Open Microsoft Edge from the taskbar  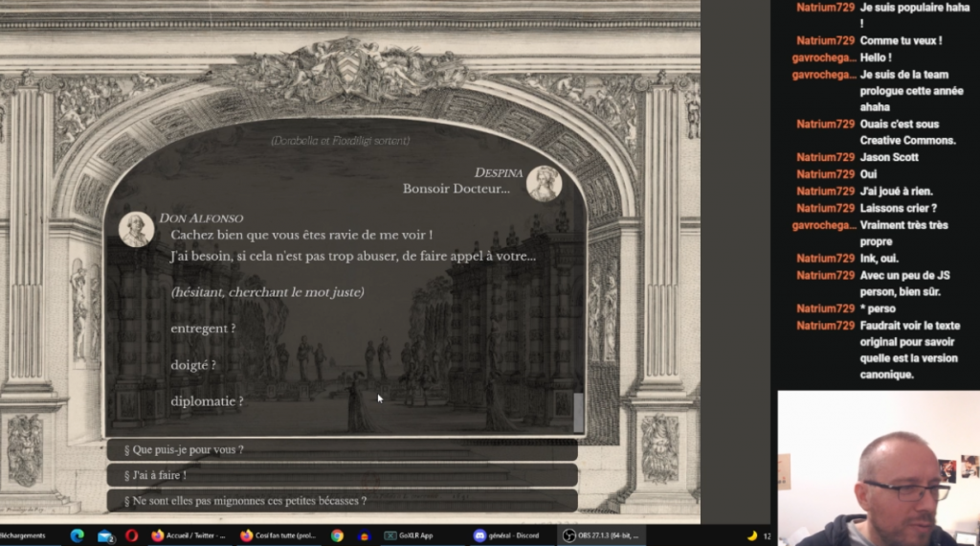tap(77, 535)
